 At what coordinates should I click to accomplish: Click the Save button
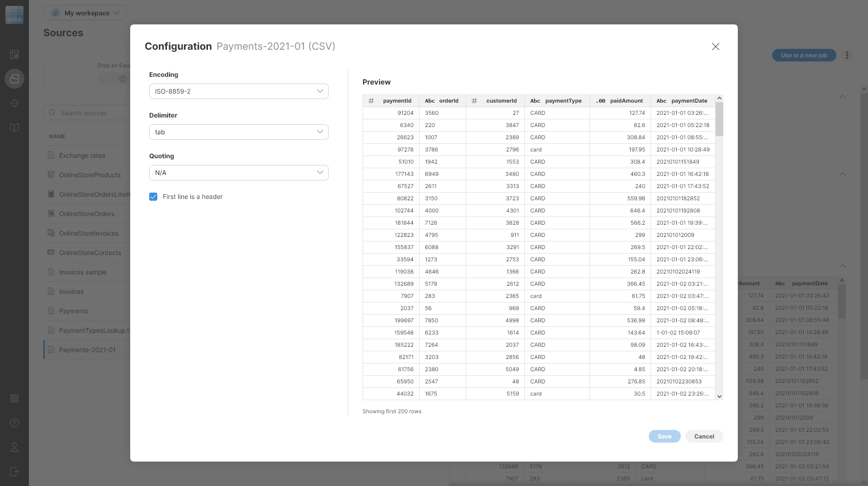(664, 436)
